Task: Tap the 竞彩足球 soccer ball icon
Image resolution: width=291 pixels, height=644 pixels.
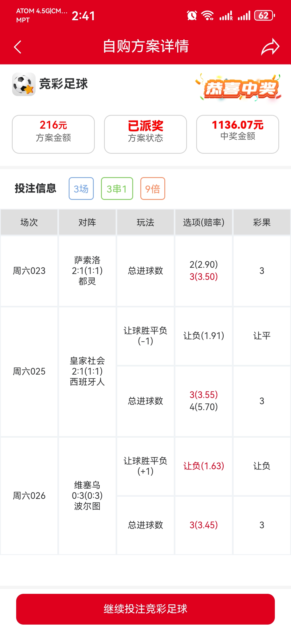Action: [24, 84]
